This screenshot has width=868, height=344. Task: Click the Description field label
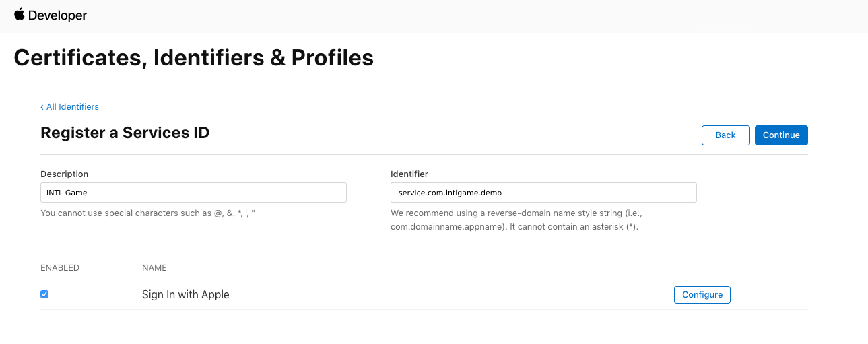click(65, 174)
